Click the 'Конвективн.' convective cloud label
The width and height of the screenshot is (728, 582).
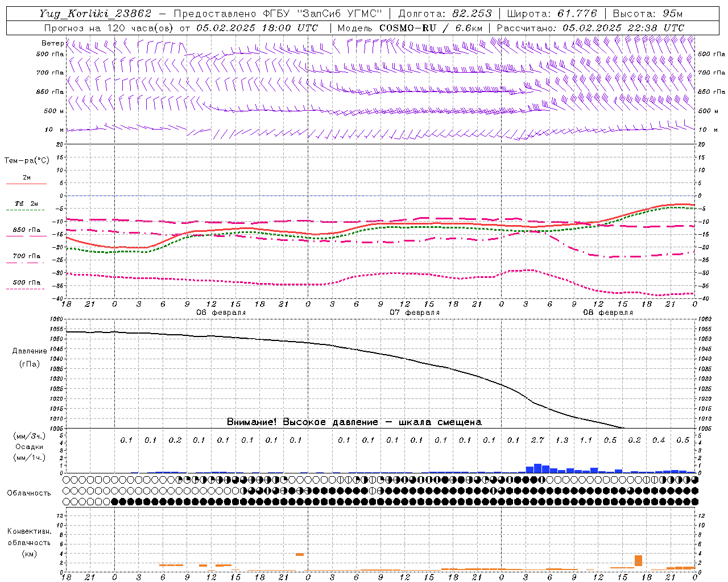(x=29, y=531)
